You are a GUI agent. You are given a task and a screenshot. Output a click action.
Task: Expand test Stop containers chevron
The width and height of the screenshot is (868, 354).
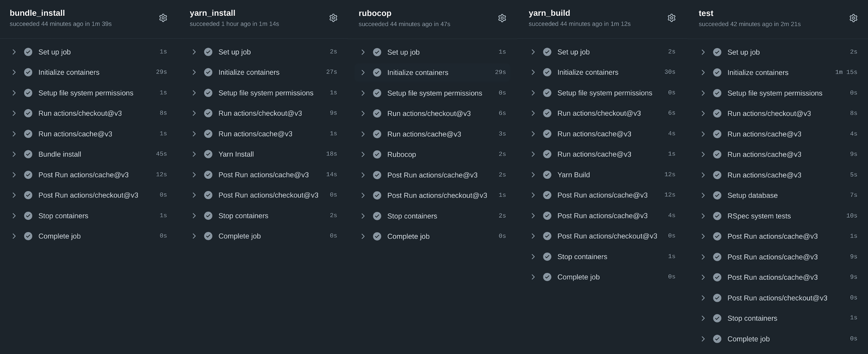[703, 318]
